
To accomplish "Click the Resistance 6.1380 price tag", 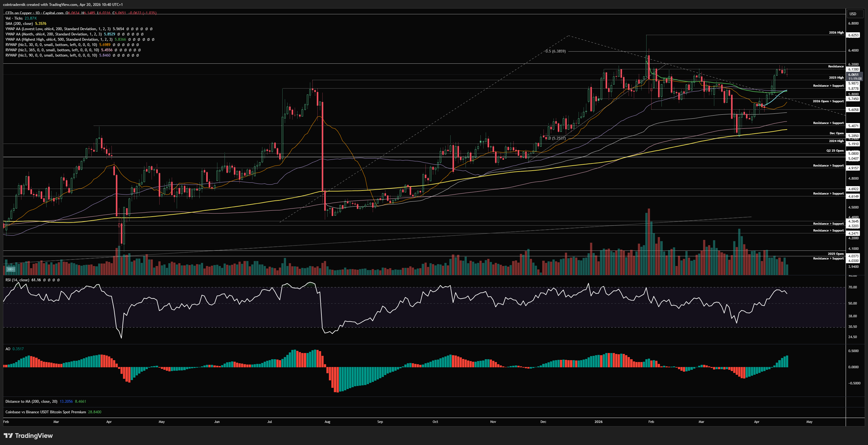I will (853, 69).
